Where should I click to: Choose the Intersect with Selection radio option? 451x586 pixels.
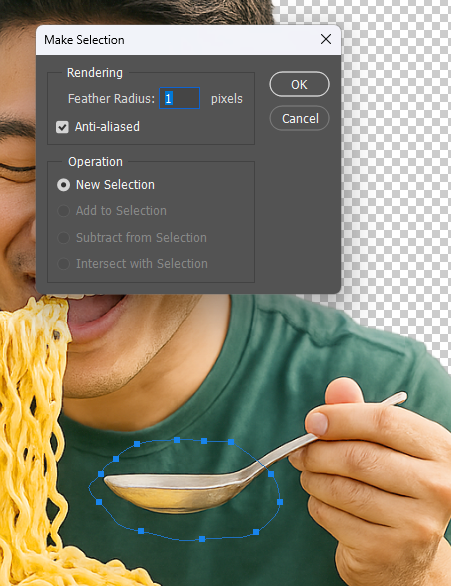click(x=64, y=264)
